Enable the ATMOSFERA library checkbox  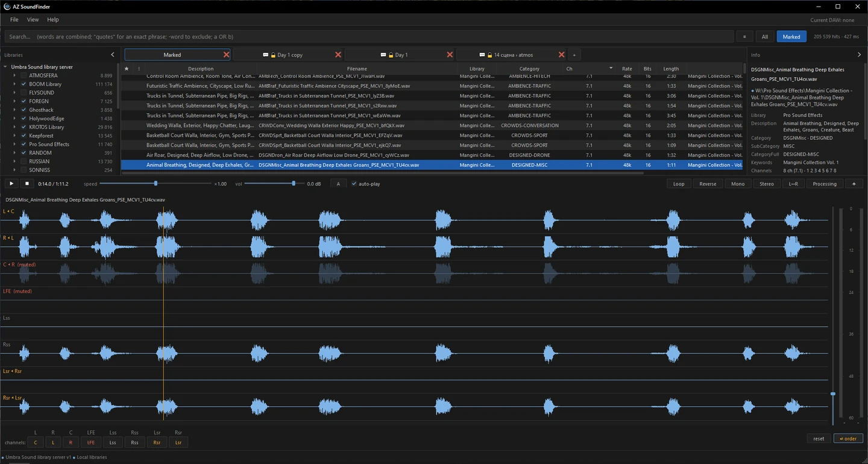click(24, 75)
